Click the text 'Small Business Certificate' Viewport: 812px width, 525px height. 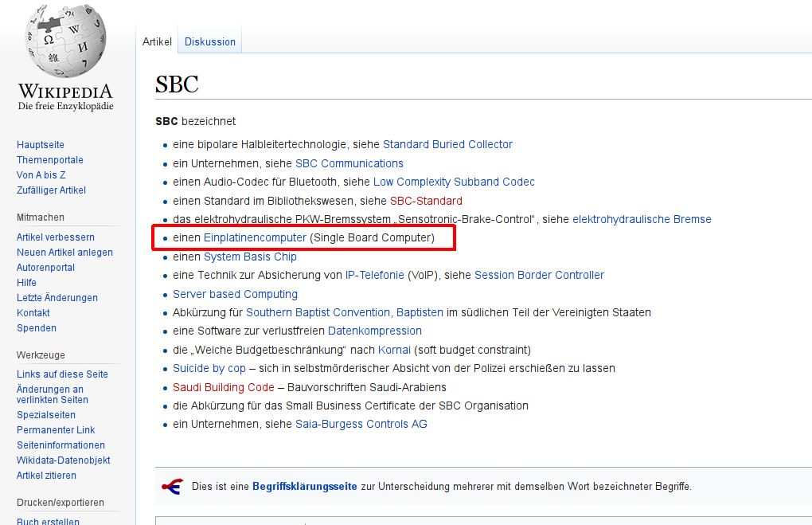click(x=353, y=406)
